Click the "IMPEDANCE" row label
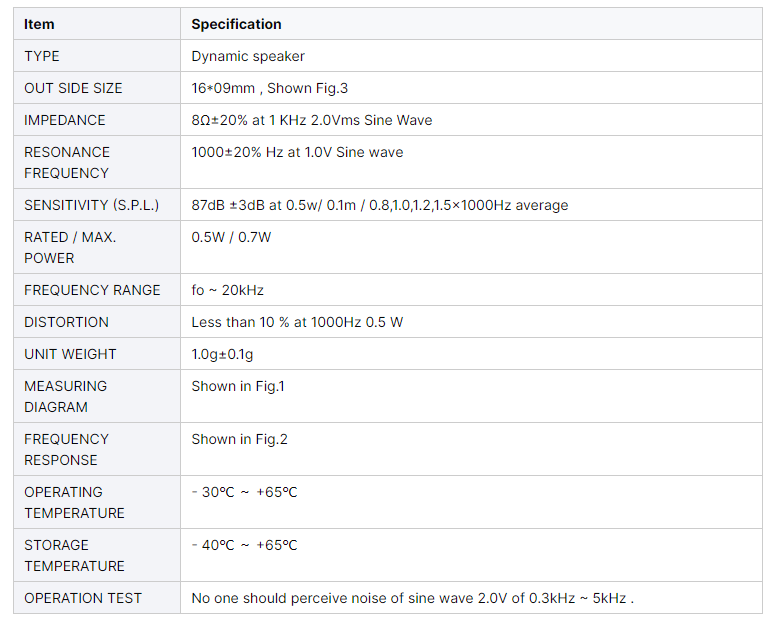767x617 pixels. [65, 120]
